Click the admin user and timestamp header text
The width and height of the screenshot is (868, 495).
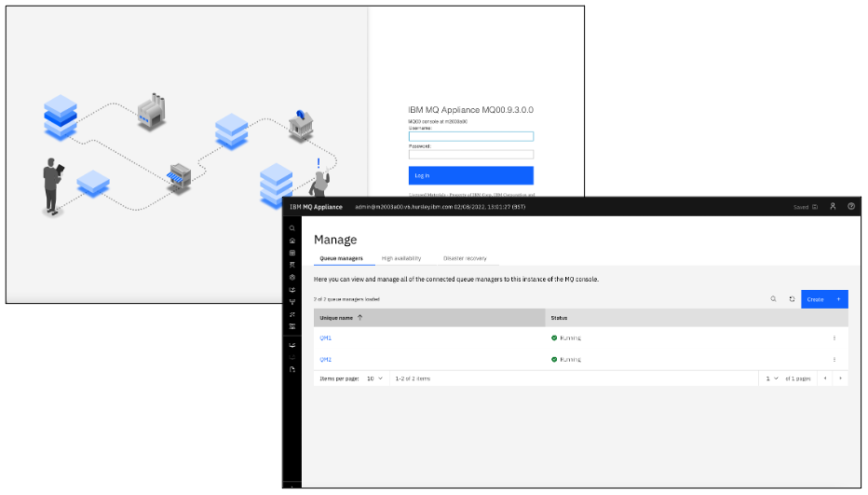coord(441,207)
